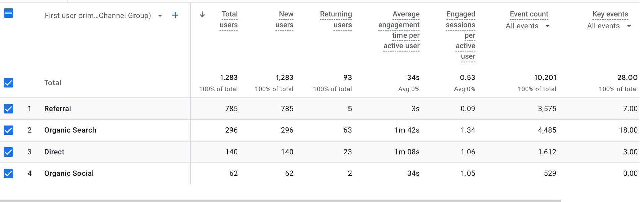Click the Total users column header

(x=229, y=19)
